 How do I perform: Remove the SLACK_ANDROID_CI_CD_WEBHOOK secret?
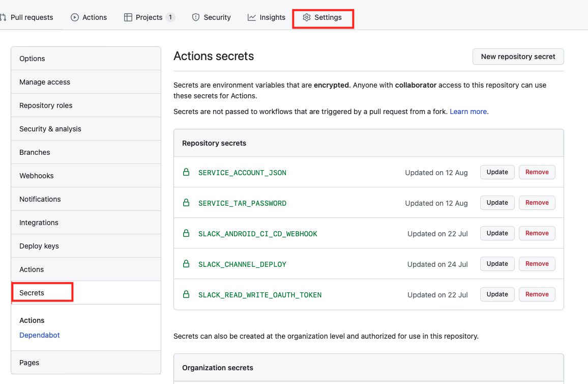(x=537, y=233)
